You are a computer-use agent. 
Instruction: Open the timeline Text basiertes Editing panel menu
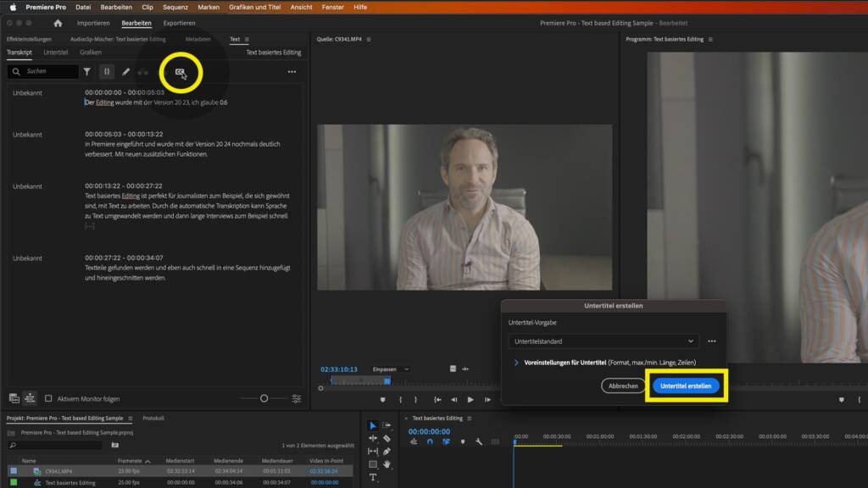pos(470,419)
